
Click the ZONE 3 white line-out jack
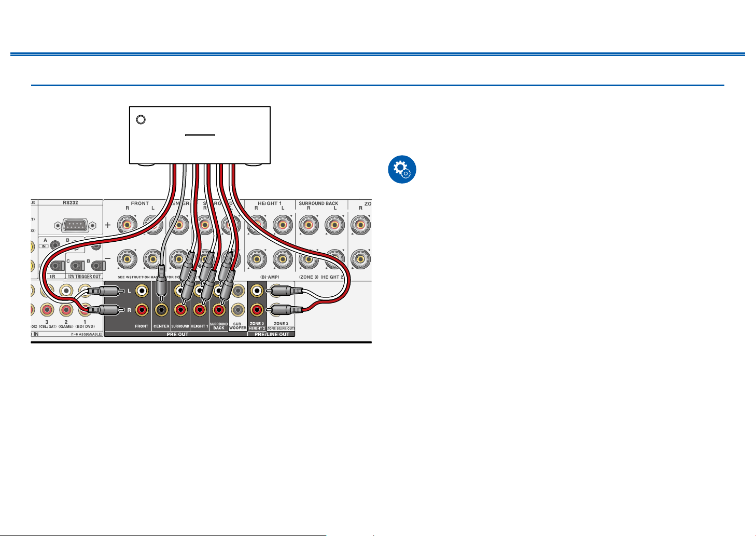coord(256,291)
